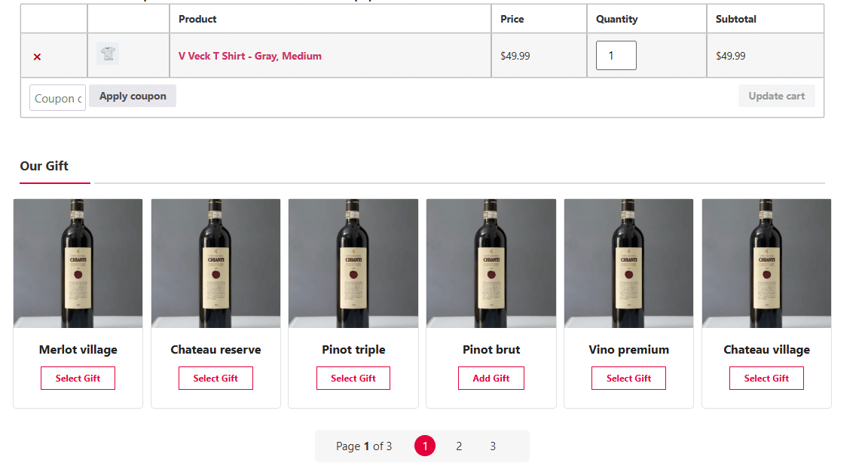
Task: Remove V Veck T Shirt from cart
Action: 37,57
